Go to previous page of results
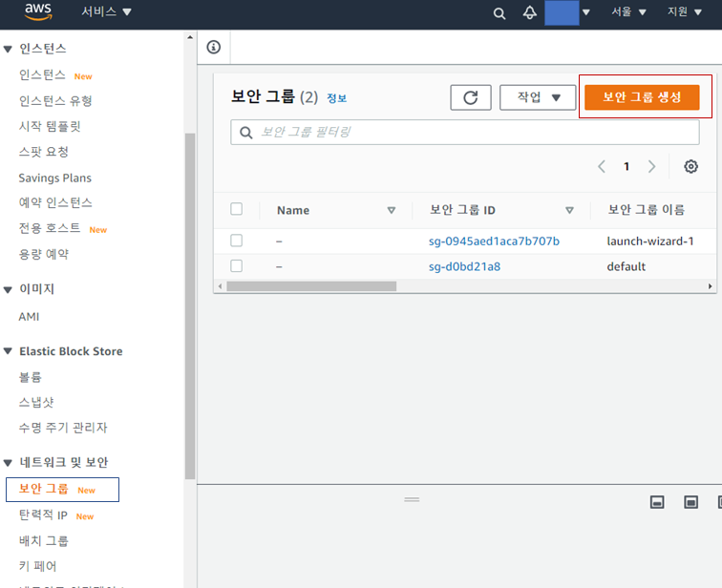722x588 pixels. coord(602,166)
